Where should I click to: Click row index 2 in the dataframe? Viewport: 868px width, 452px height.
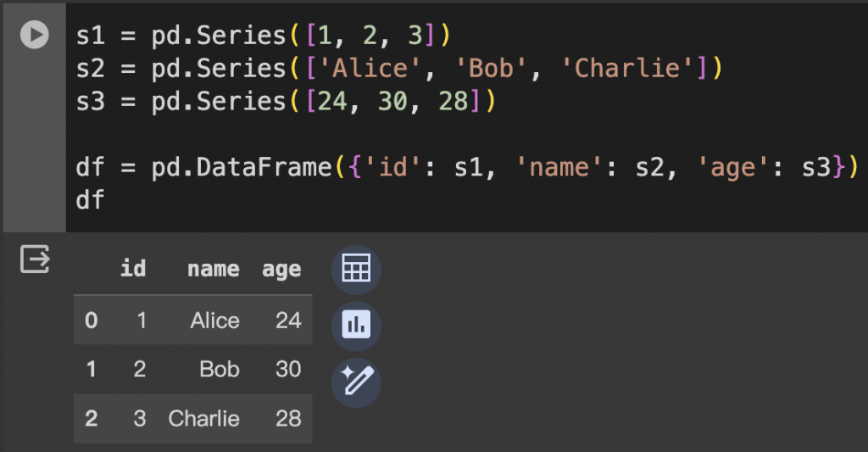[91, 418]
